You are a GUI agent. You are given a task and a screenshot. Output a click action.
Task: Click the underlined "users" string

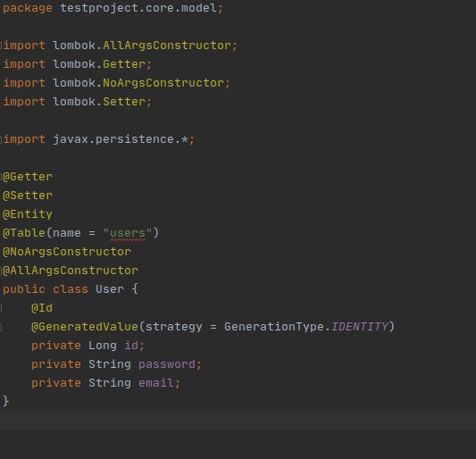coord(128,233)
